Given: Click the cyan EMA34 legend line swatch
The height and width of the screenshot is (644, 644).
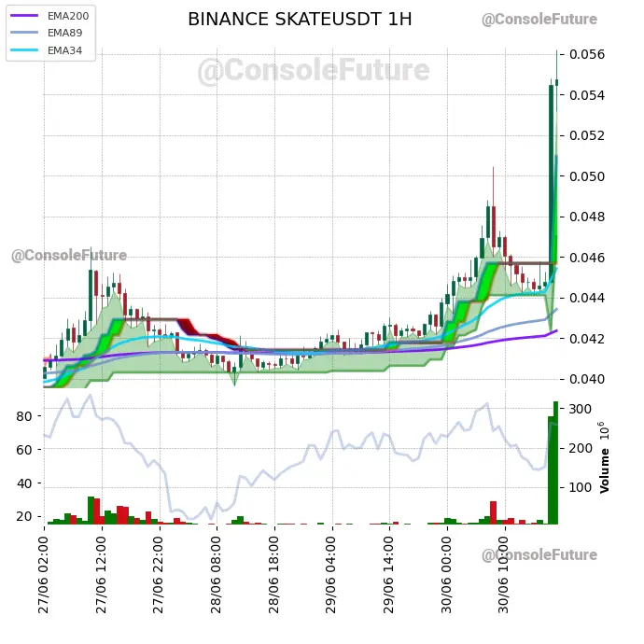Looking at the screenshot, I should click(24, 50).
